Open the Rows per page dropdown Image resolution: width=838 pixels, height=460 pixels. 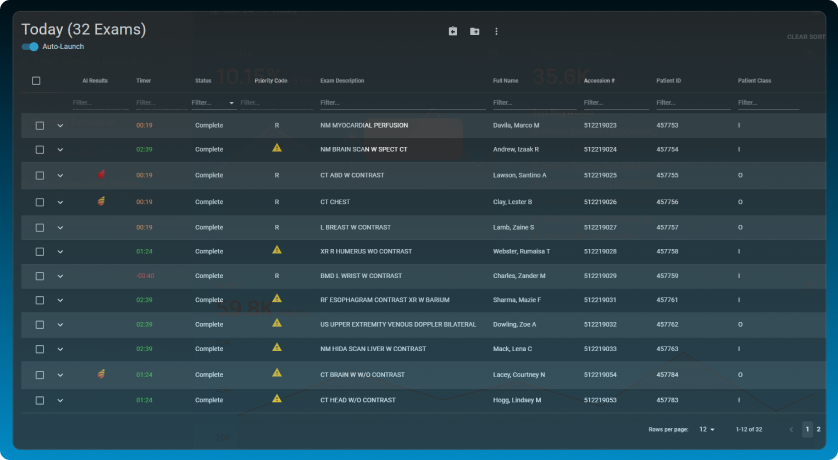(707, 429)
